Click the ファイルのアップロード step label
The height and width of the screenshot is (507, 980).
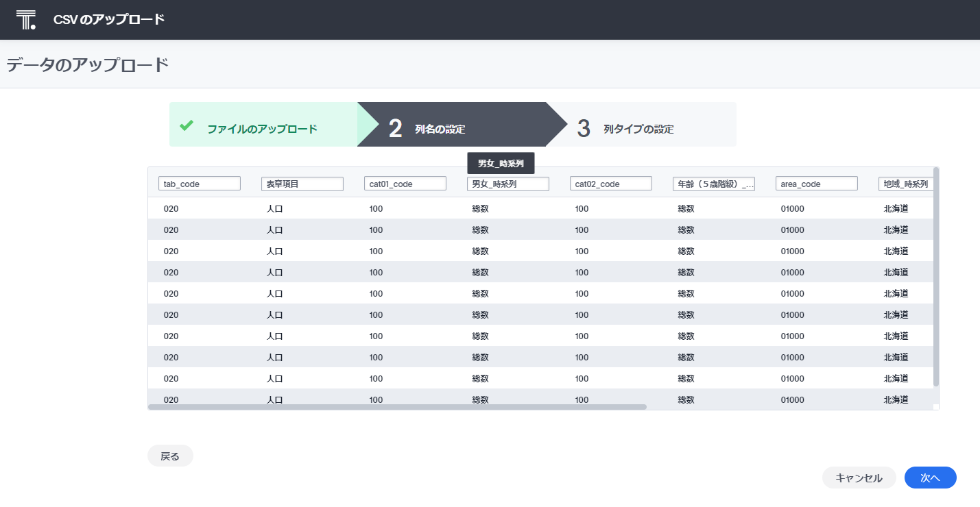262,127
